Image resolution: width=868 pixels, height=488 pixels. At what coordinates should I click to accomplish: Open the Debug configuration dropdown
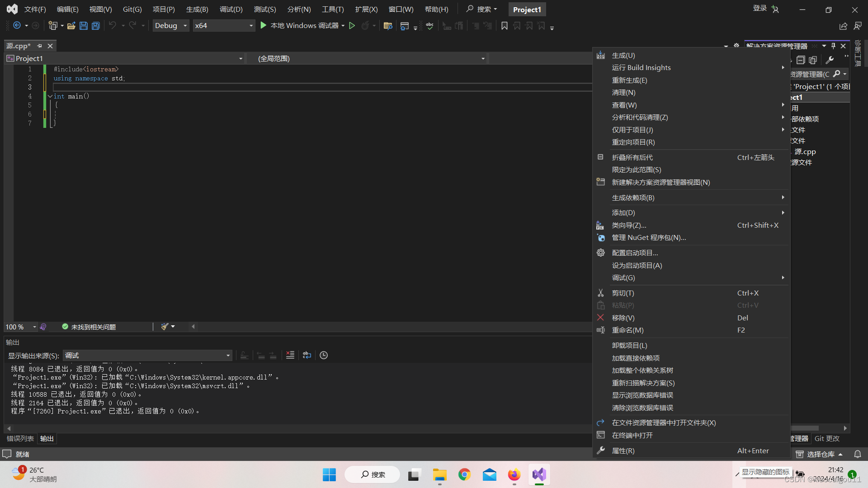tap(170, 26)
